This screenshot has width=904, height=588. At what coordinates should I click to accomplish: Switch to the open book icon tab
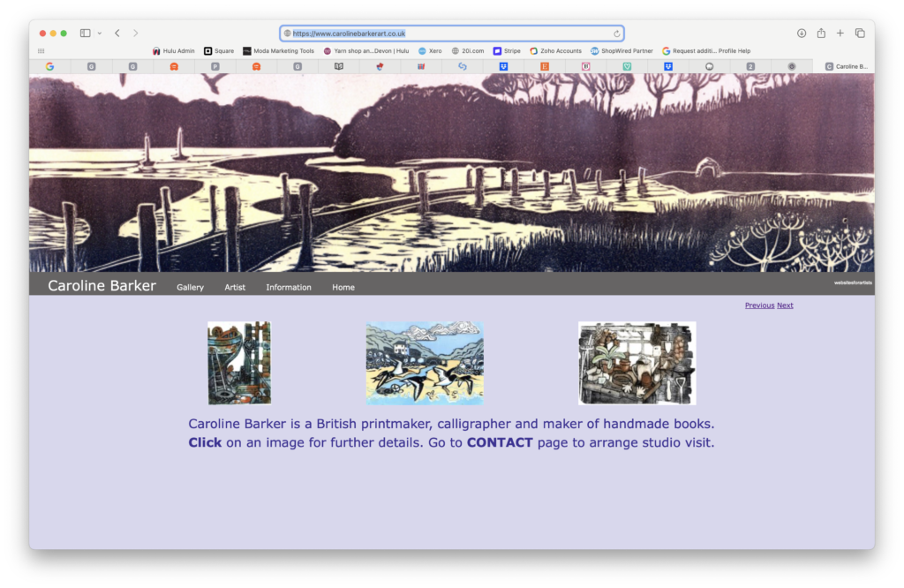(x=339, y=67)
